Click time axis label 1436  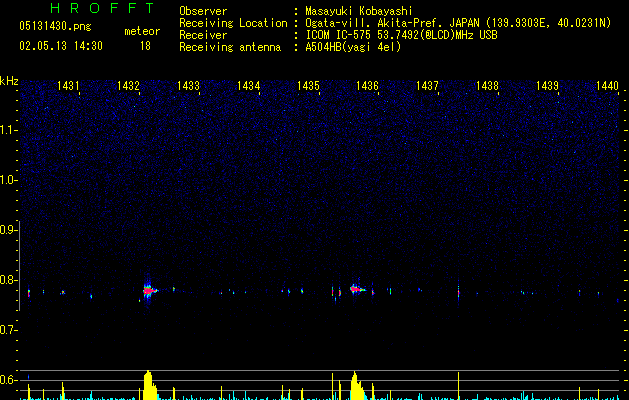[367, 86]
